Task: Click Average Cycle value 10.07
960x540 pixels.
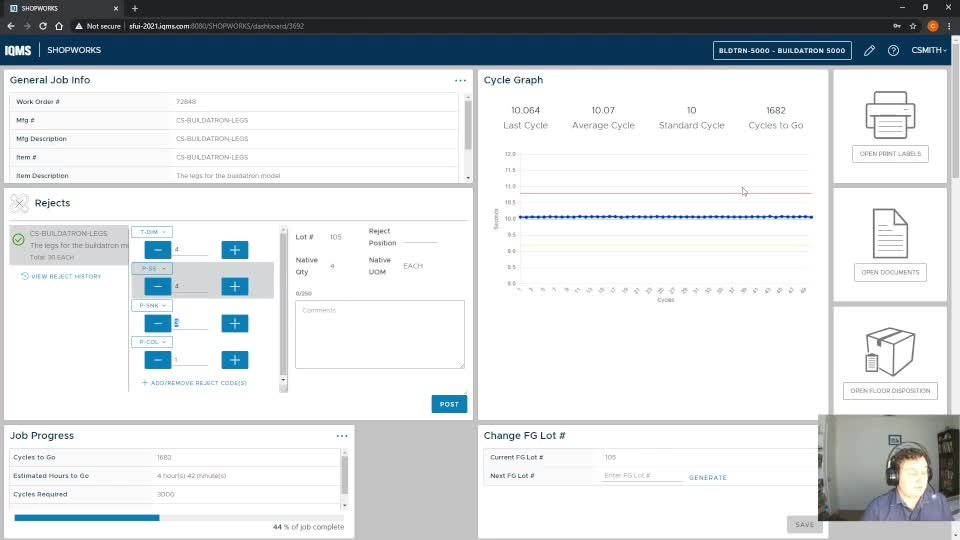Action: point(603,110)
